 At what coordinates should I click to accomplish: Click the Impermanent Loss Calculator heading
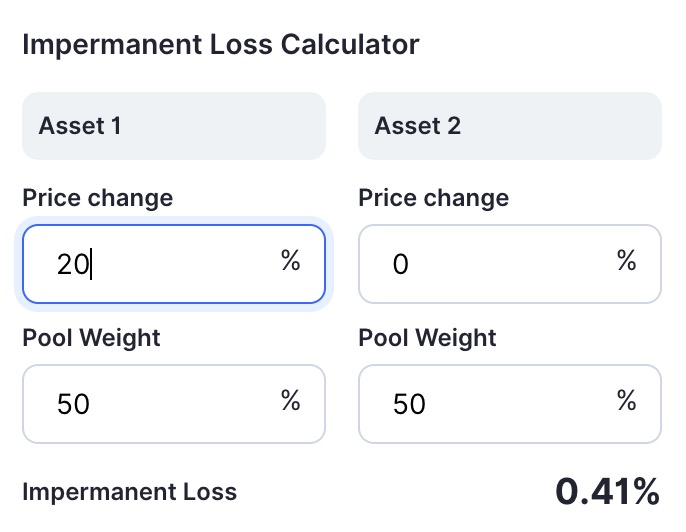tap(221, 45)
